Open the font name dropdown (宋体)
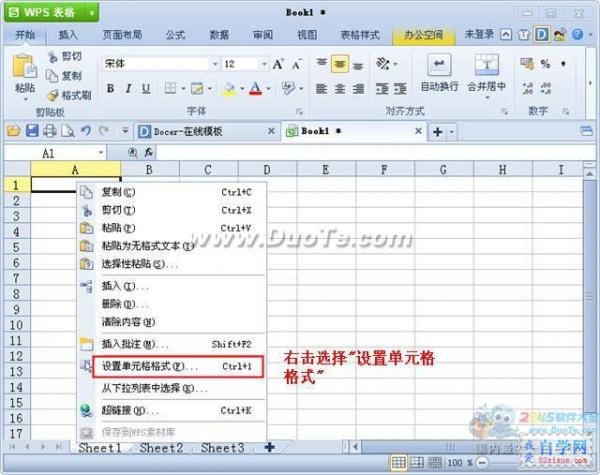600x475 pixels. click(216, 64)
